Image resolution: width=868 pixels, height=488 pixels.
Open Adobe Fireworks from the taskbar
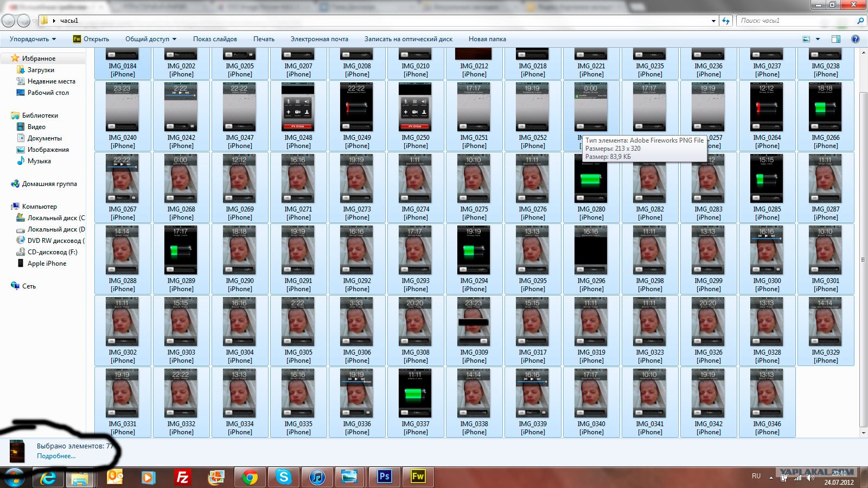pyautogui.click(x=418, y=477)
